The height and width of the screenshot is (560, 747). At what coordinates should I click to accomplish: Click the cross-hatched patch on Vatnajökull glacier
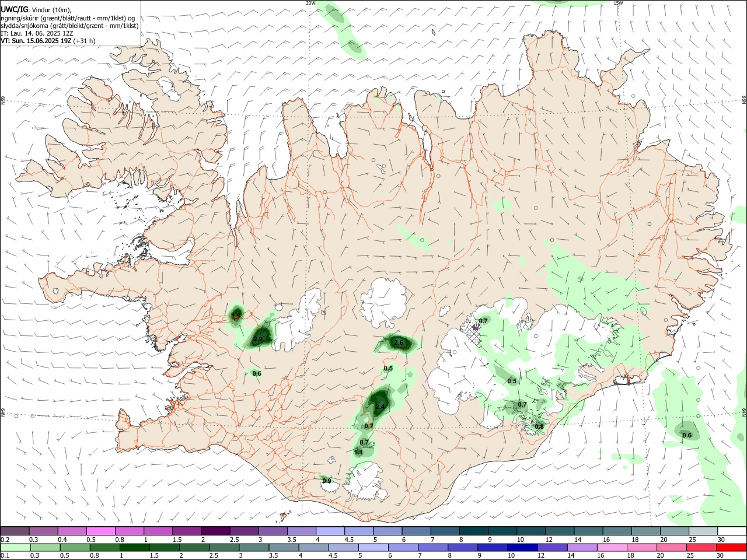point(475,335)
